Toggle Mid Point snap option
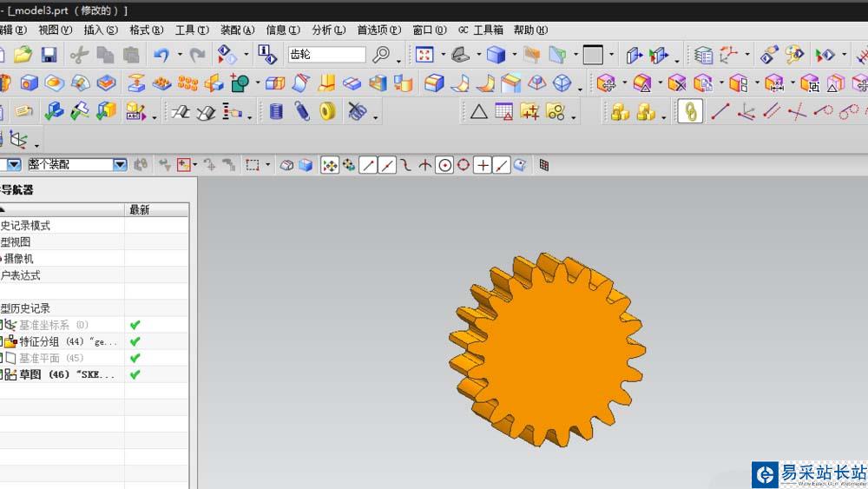This screenshot has width=868, height=489. pos(387,165)
